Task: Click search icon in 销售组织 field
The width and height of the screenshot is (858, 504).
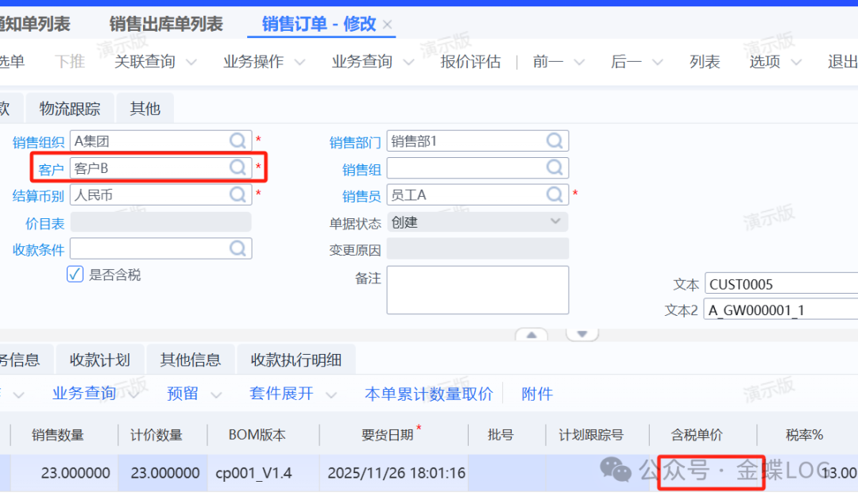Action: [x=238, y=141]
